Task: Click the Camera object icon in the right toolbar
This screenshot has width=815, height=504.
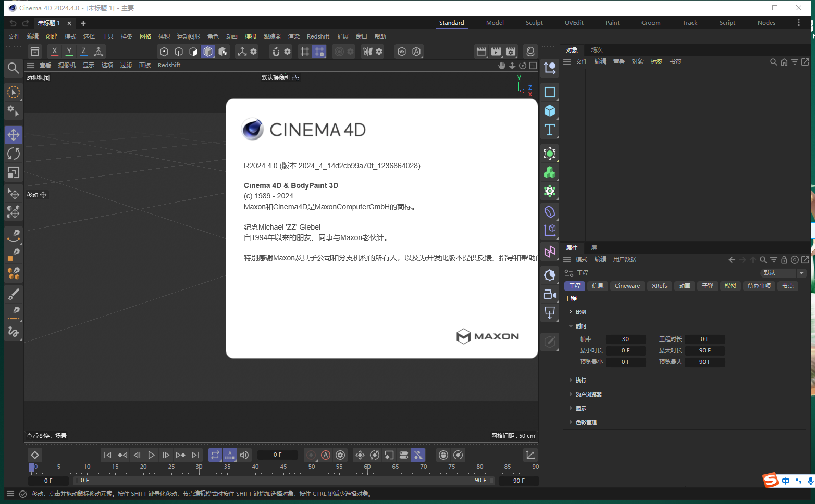Action: coord(549,294)
